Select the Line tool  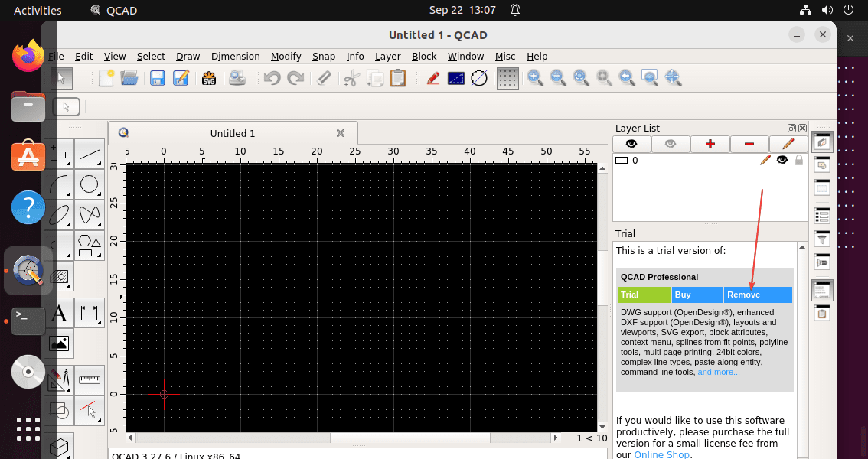pos(90,155)
